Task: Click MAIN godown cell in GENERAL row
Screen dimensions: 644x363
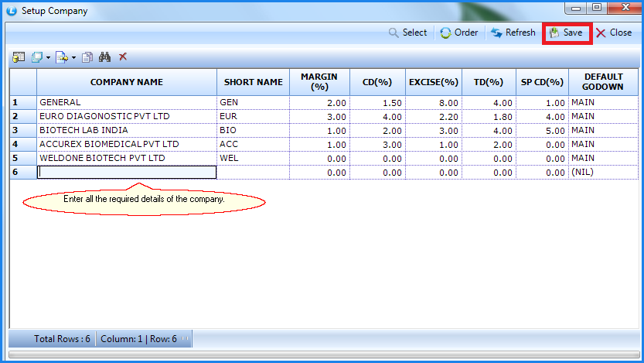Action: coord(603,102)
